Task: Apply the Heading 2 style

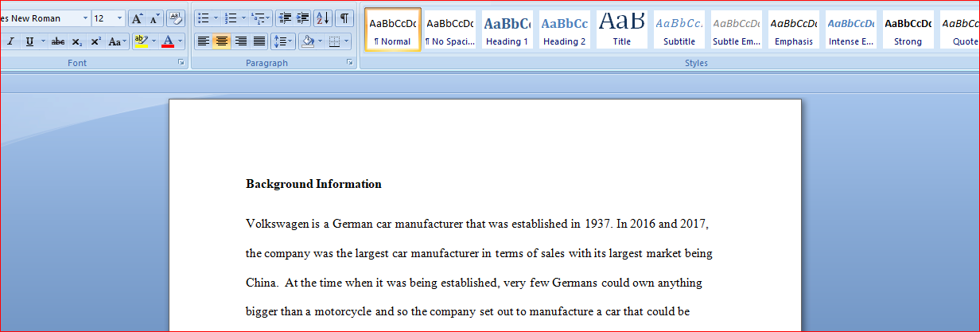Action: coord(565,29)
